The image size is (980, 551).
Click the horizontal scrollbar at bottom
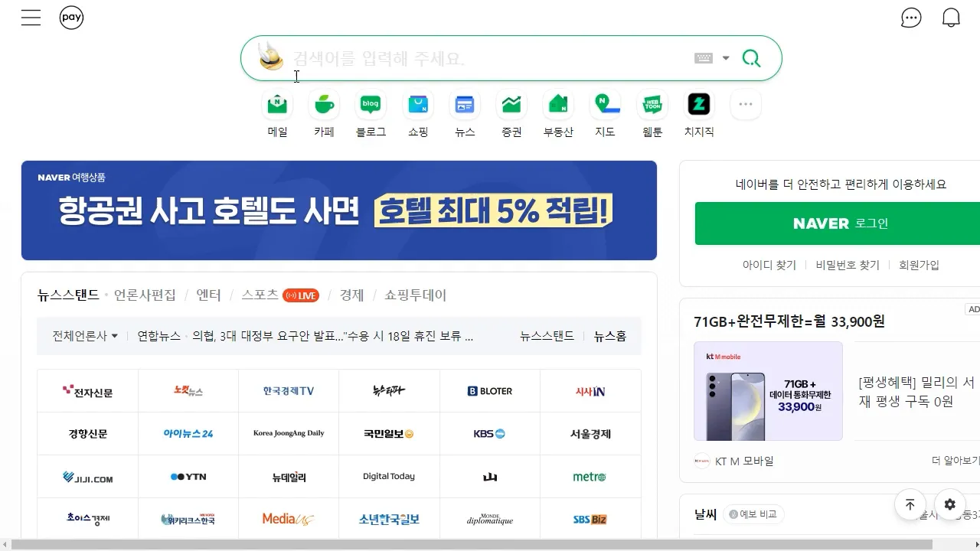click(x=472, y=545)
